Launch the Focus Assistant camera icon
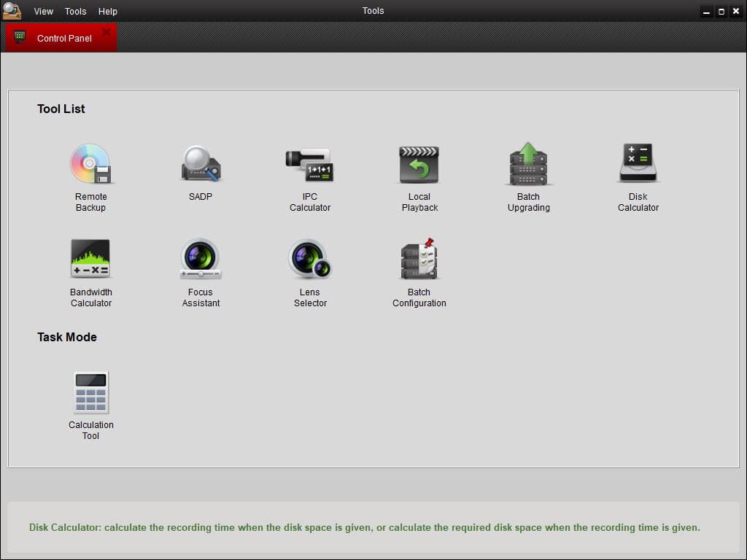The image size is (747, 560). pyautogui.click(x=201, y=259)
